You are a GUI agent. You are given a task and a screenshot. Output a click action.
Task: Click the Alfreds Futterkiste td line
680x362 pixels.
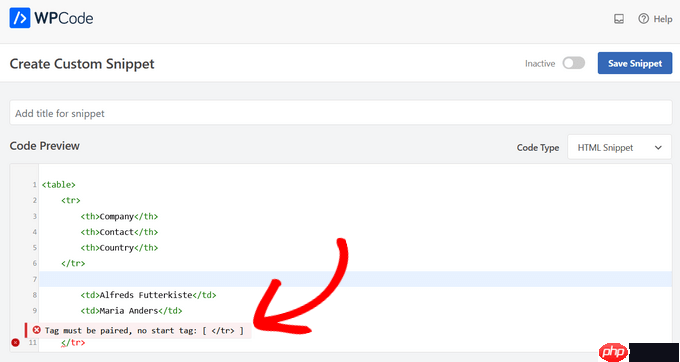[x=148, y=295]
